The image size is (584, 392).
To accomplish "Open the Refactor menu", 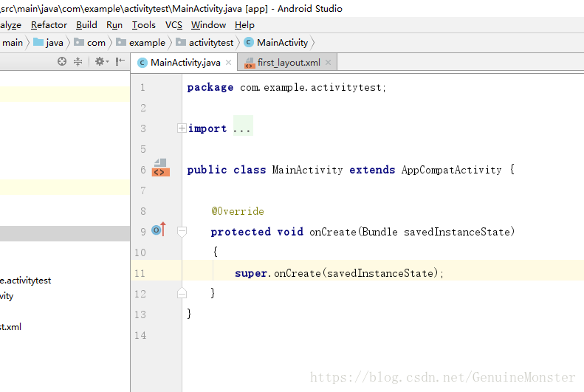I will pyautogui.click(x=49, y=25).
